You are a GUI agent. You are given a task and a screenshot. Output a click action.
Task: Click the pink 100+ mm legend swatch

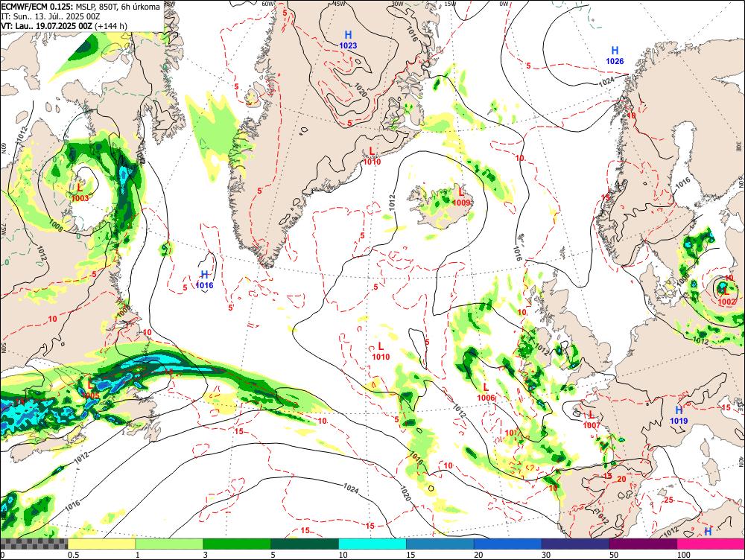[711, 544]
